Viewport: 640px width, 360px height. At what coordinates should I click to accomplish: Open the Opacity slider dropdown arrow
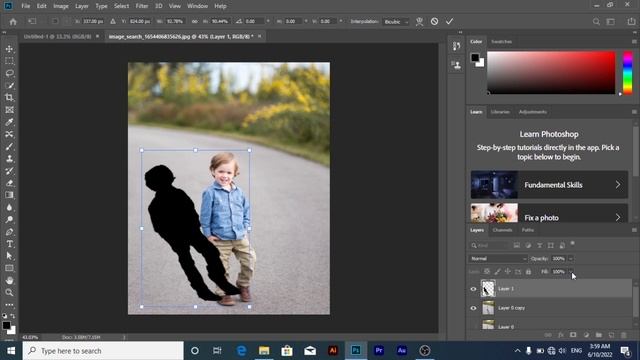click(571, 258)
